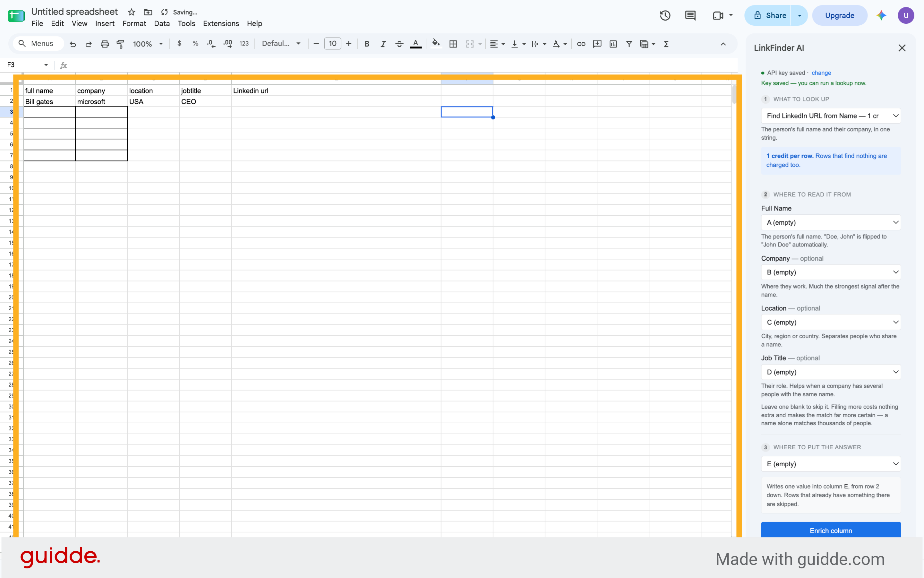Open the Find LinkedIn URL lookup dropdown
Image resolution: width=924 pixels, height=578 pixels.
point(830,116)
